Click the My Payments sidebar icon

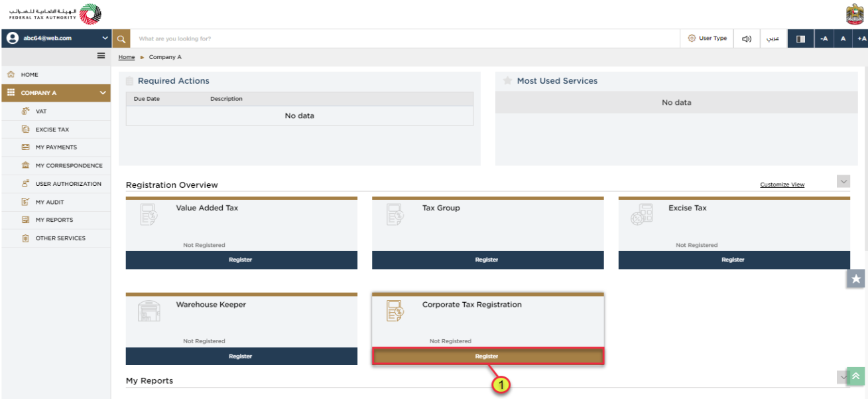point(26,147)
